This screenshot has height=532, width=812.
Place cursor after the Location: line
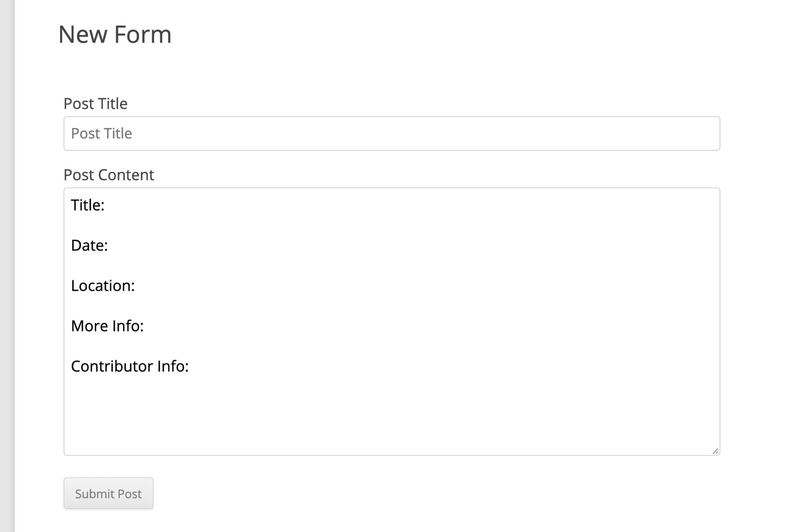pyautogui.click(x=138, y=285)
